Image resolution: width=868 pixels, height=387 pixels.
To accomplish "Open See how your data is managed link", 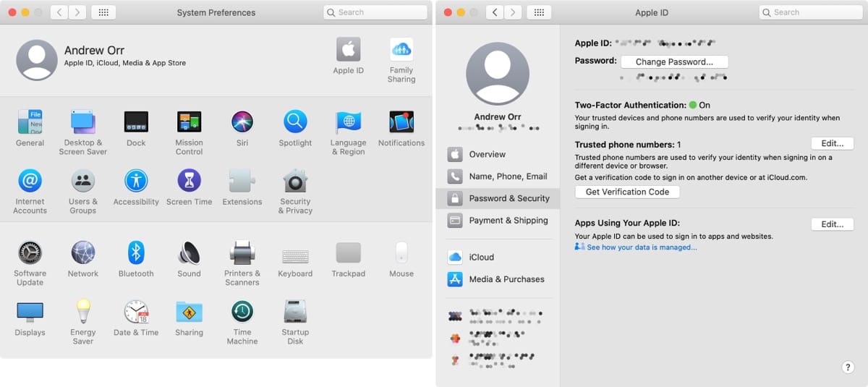I will [642, 247].
